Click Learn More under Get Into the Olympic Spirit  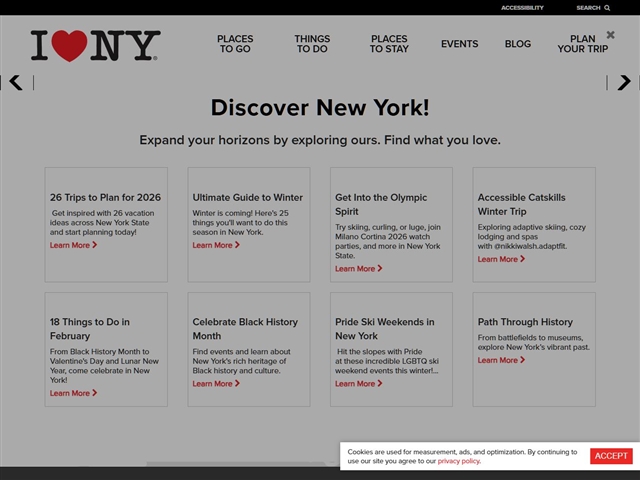pos(358,269)
